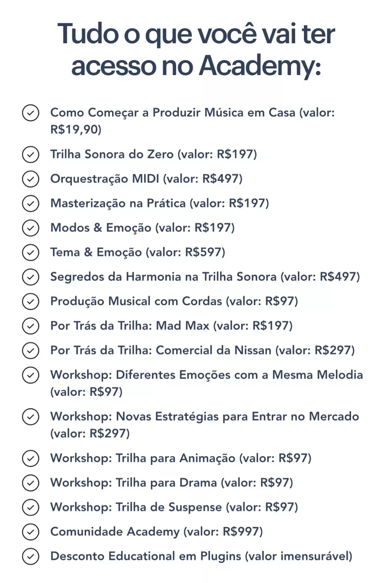
Task: Click the check circle beside Masterização na Prática
Action: [31, 203]
